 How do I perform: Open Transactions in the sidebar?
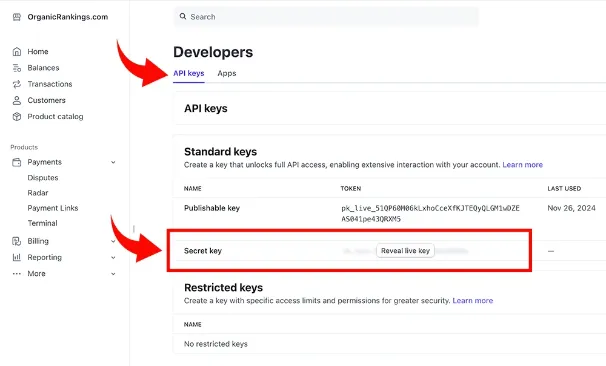point(50,84)
